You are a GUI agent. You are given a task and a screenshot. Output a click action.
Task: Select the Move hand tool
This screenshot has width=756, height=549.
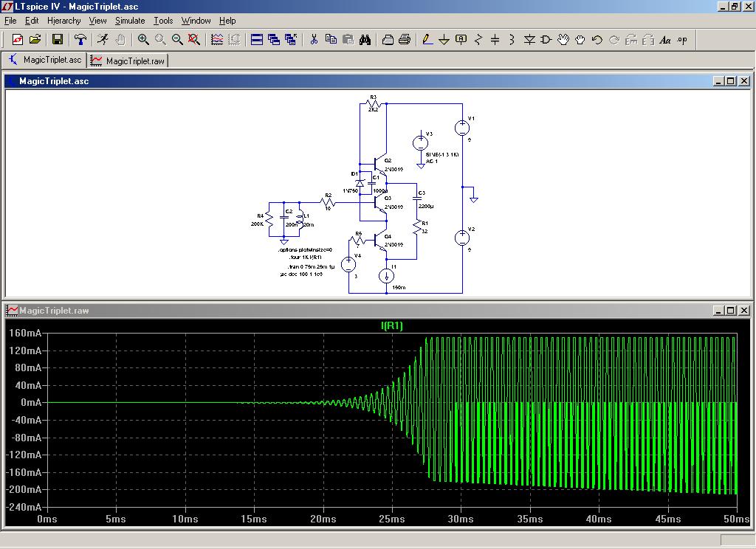[x=563, y=40]
